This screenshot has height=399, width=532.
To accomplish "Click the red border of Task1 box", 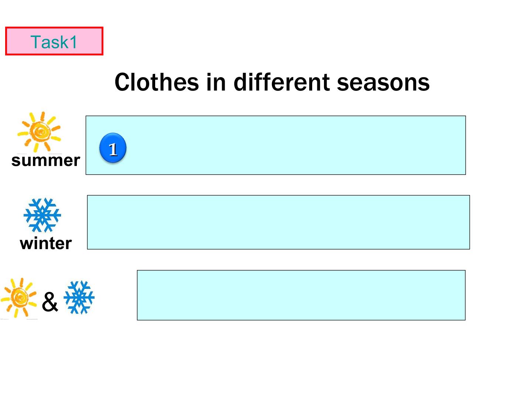I will click(x=54, y=28).
